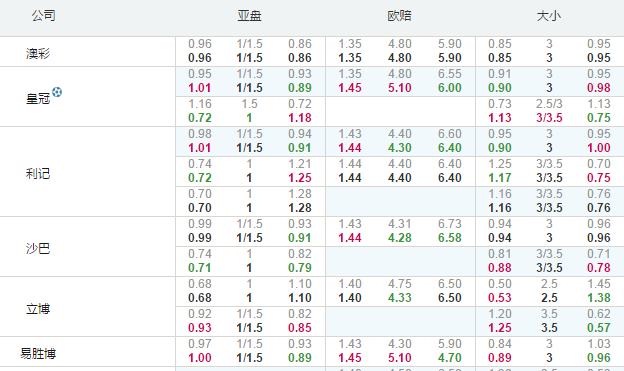Click red 0.78 in 沙巴 大小
Image resolution: width=624 pixels, height=371 pixels.
coord(599,268)
